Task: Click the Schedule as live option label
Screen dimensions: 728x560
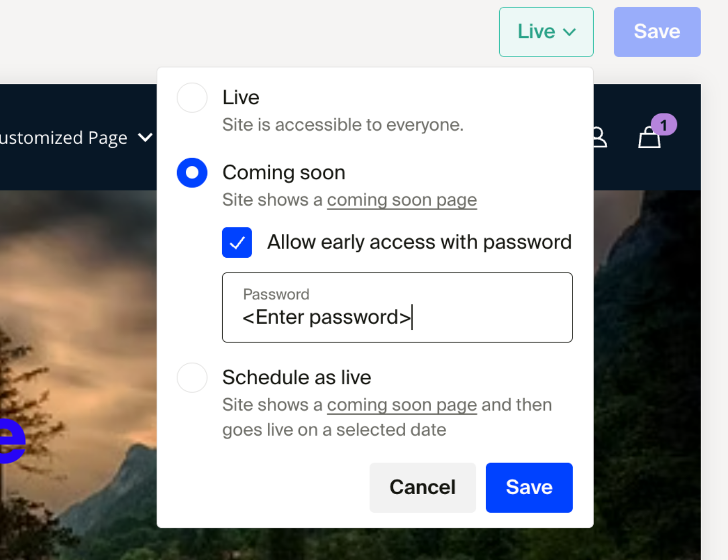Action: [x=297, y=377]
